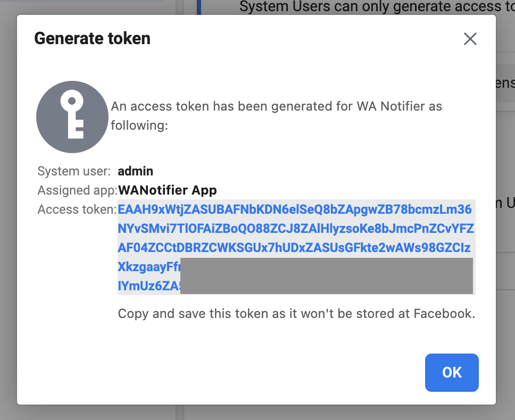Click the Access token label

point(77,209)
